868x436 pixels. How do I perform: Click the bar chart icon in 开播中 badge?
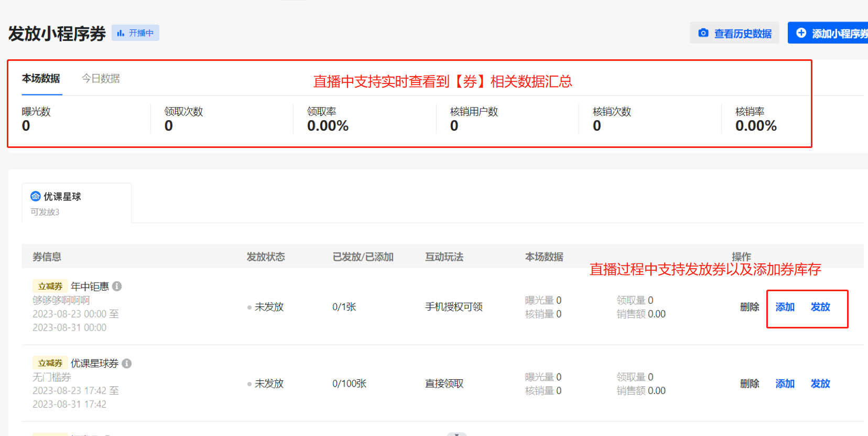[x=121, y=33]
